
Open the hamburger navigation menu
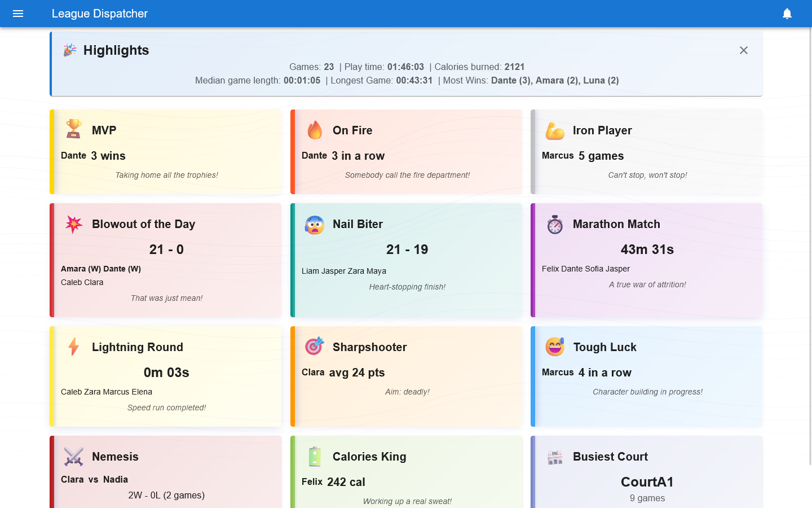[18, 14]
